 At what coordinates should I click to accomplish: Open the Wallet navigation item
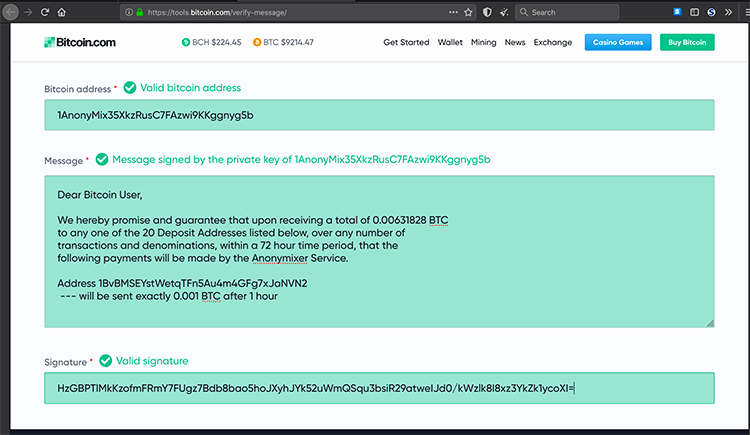click(x=450, y=43)
